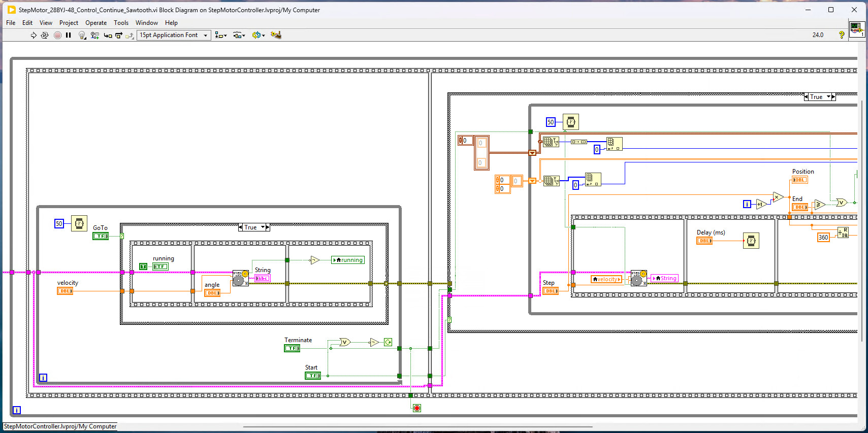Click the Terminate boolean terminal
This screenshot has width=868, height=433.
click(x=292, y=348)
